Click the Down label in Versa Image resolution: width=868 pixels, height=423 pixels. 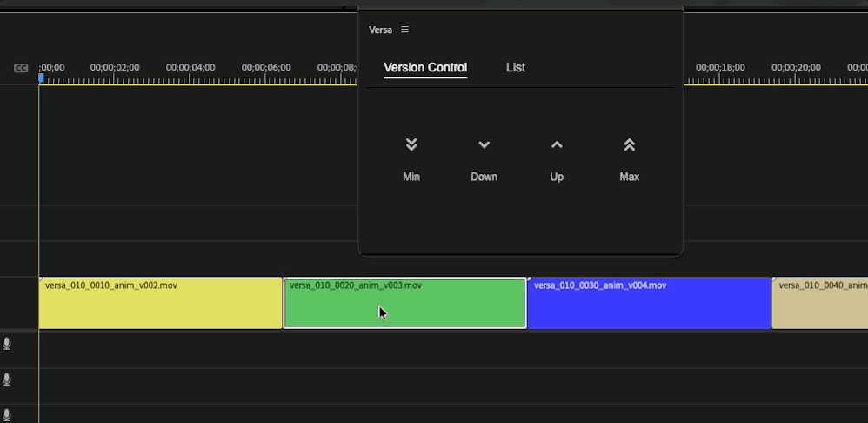coord(484,177)
